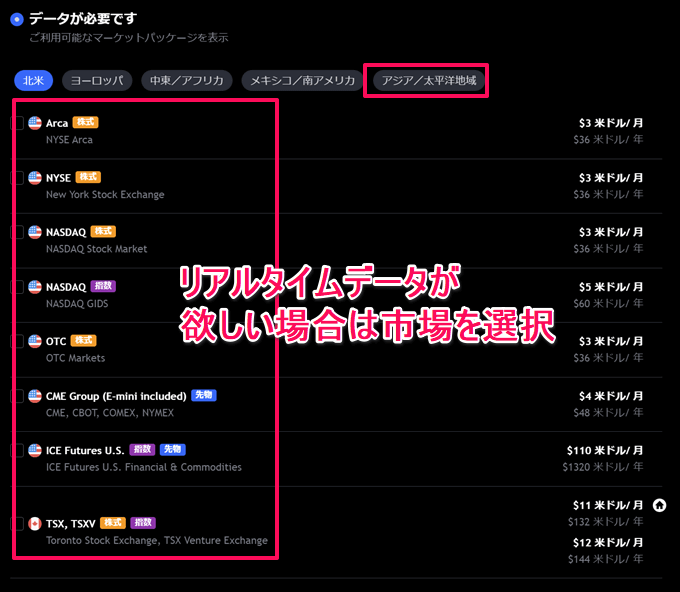Click the US flag icon beside CME Group
The height and width of the screenshot is (592, 680).
point(35,396)
